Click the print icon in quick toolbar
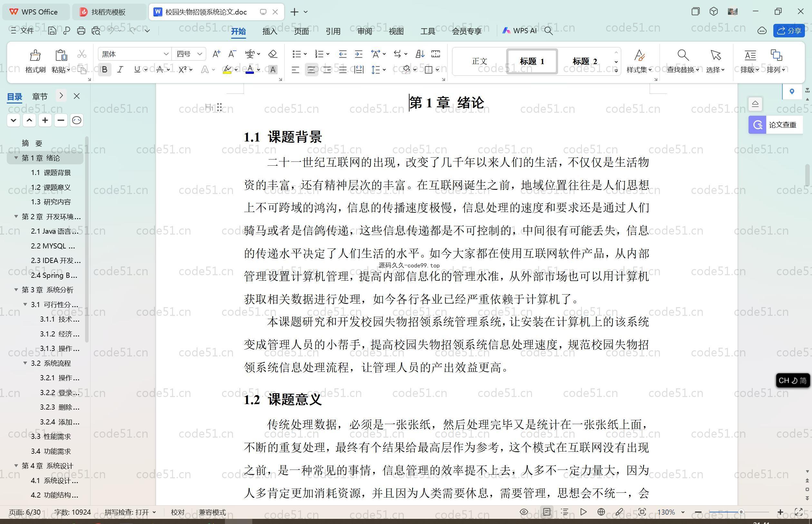The width and height of the screenshot is (812, 524). point(81,31)
